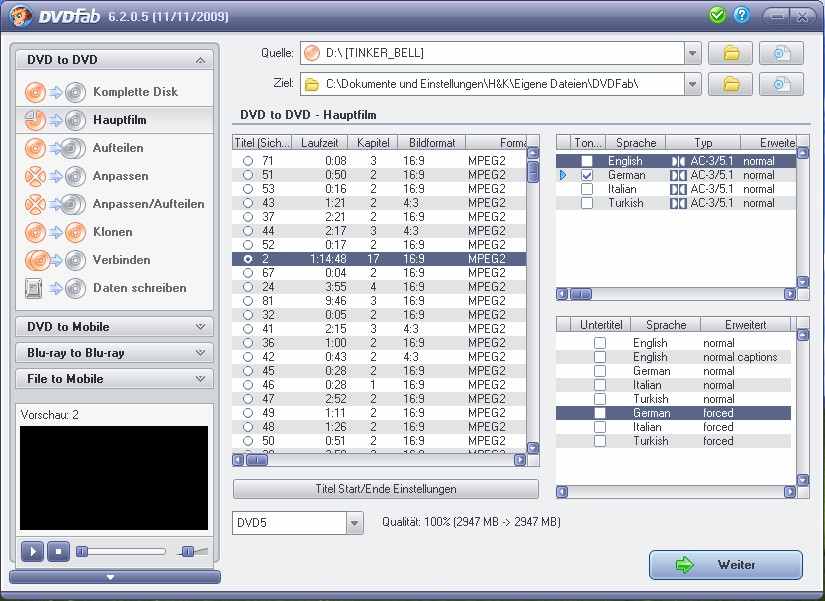Screen dimensions: 825x601
Task: Choose the Klonen mode
Action: point(114,232)
